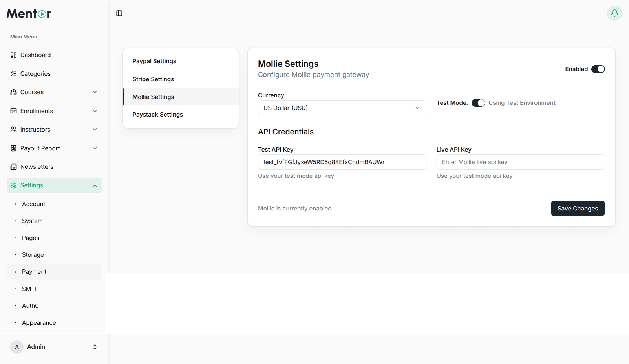Open the Stripe Settings tab
Image resolution: width=629 pixels, height=364 pixels.
coord(153,79)
